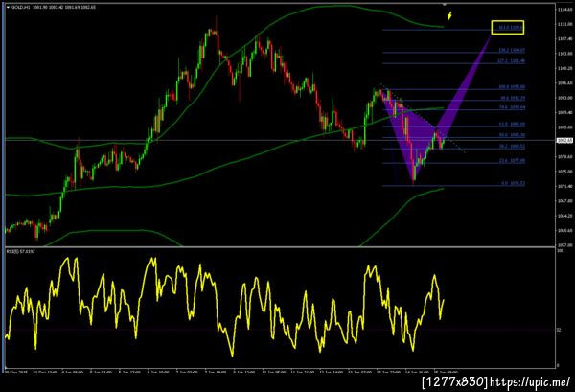The height and width of the screenshot is (392, 575).
Task: Click the 38.2 Fibonacci level label
Action: tap(512, 147)
